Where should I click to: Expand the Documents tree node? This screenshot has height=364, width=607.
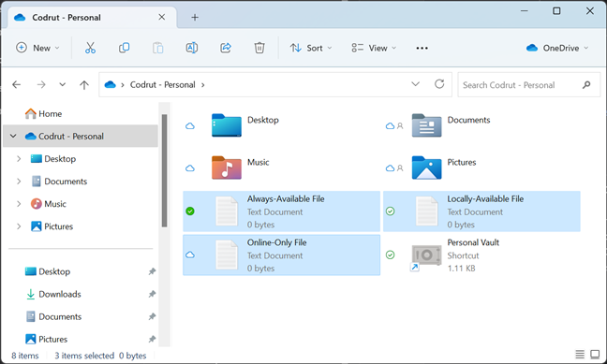(19, 181)
